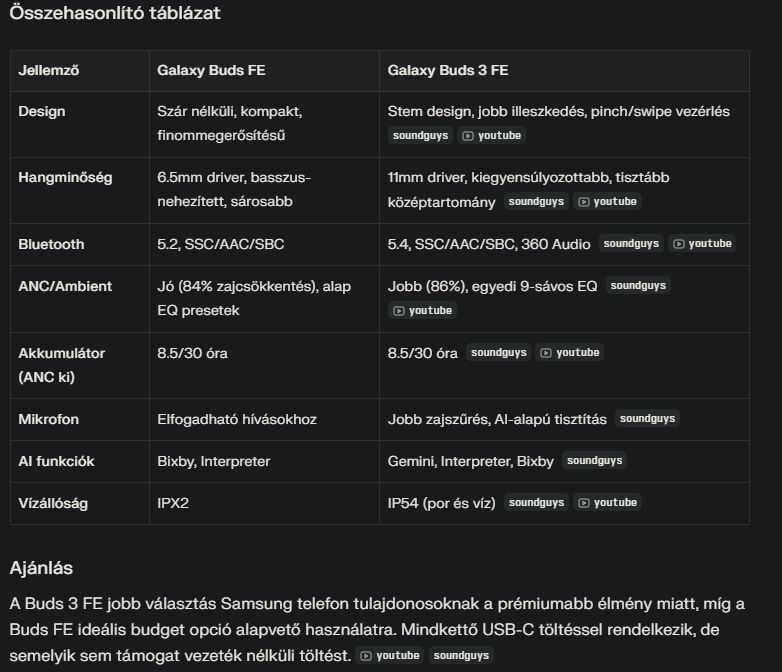This screenshot has height=672, width=782.
Task: Open soundguys source in AI funkciók row
Action: (594, 460)
